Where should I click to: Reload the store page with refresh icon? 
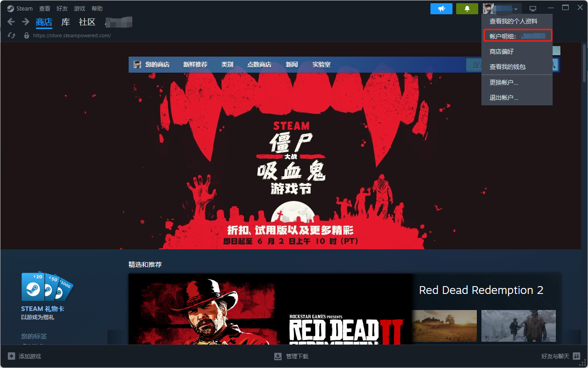(x=12, y=35)
